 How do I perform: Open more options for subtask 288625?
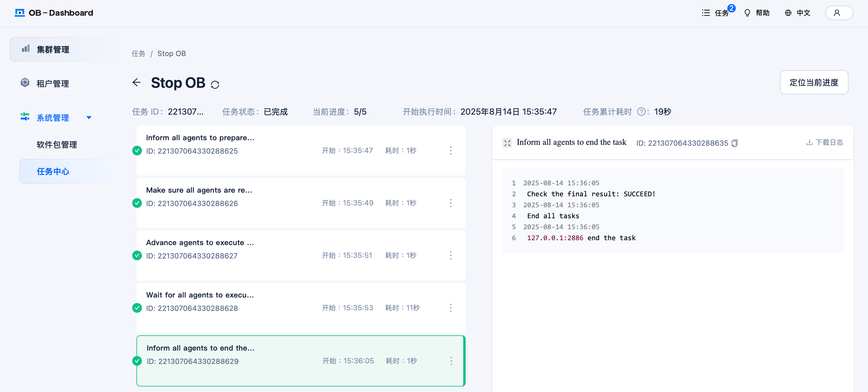pyautogui.click(x=450, y=151)
